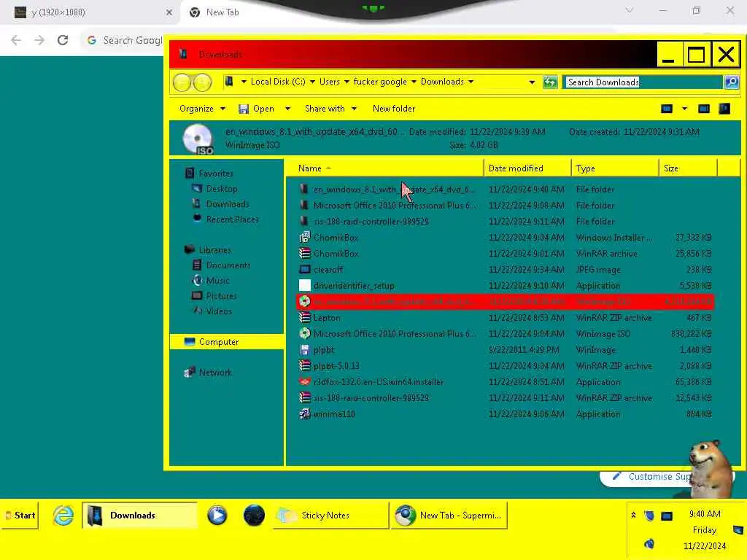Select the Lepton ZIP archive icon

click(304, 318)
